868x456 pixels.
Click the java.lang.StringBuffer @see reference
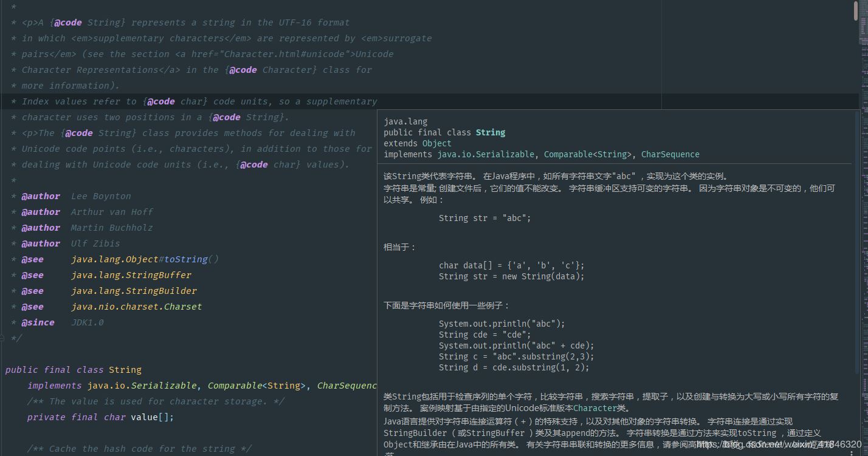pos(131,275)
